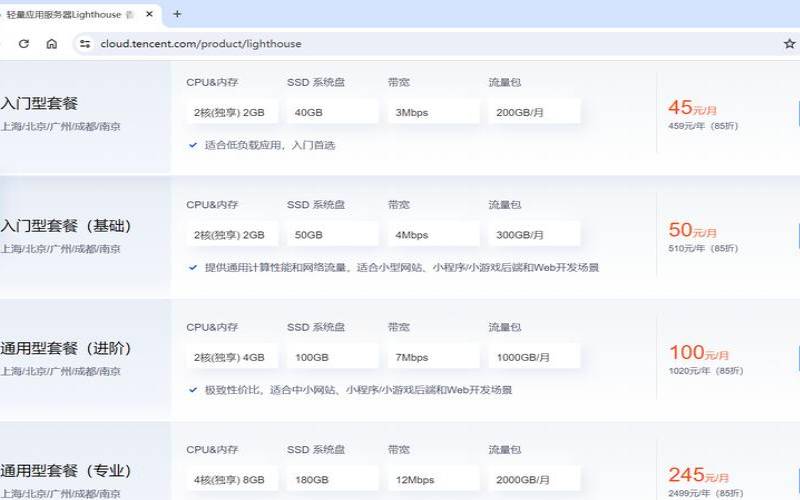800x500 pixels.
Task: Select the 通用型套餐 (进阶) plan title
Action: 66,348
